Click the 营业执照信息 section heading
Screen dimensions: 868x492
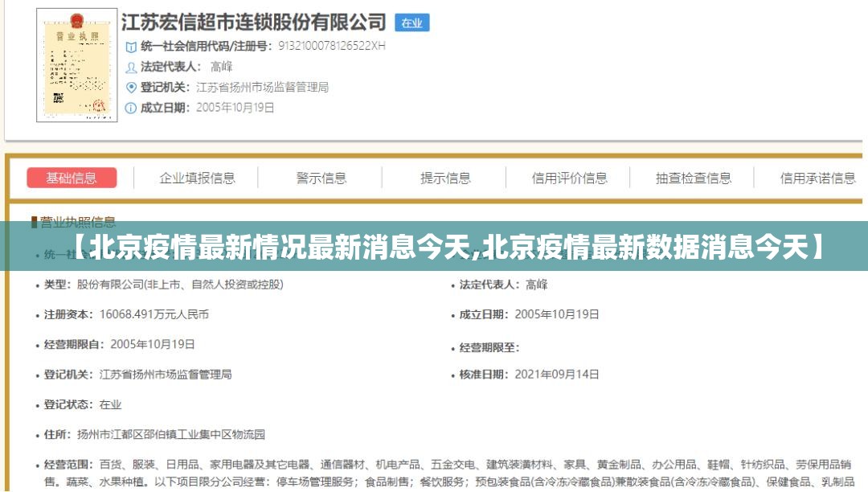[77, 222]
